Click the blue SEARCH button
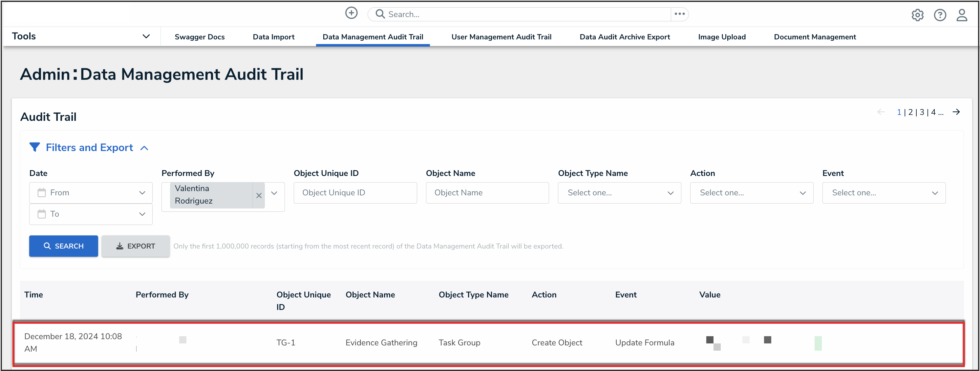This screenshot has height=371, width=980. tap(64, 246)
